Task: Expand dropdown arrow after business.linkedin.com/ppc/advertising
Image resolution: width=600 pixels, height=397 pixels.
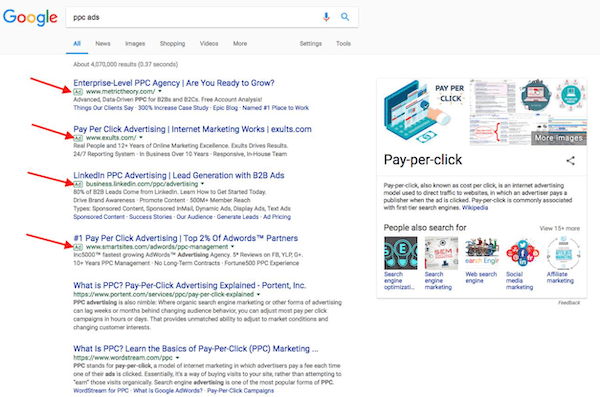Action: [202, 184]
